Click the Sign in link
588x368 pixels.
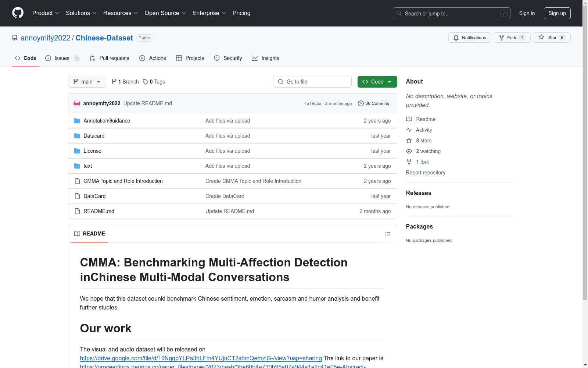coord(527,13)
